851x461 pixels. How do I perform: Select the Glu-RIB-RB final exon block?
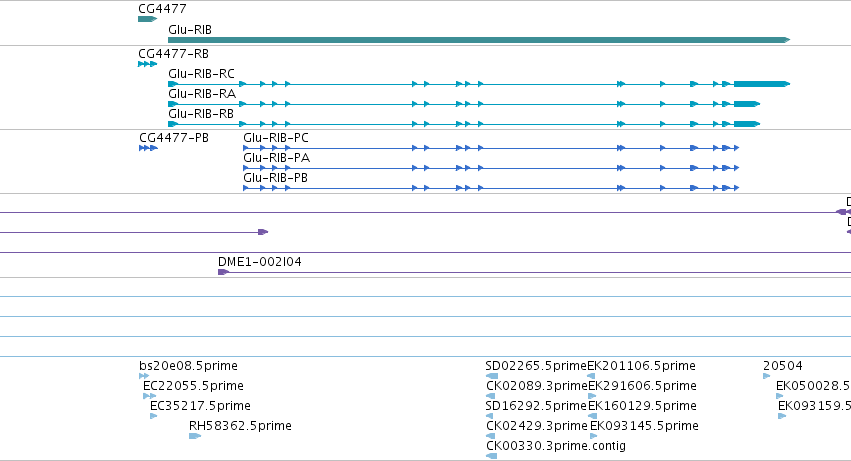coord(747,124)
